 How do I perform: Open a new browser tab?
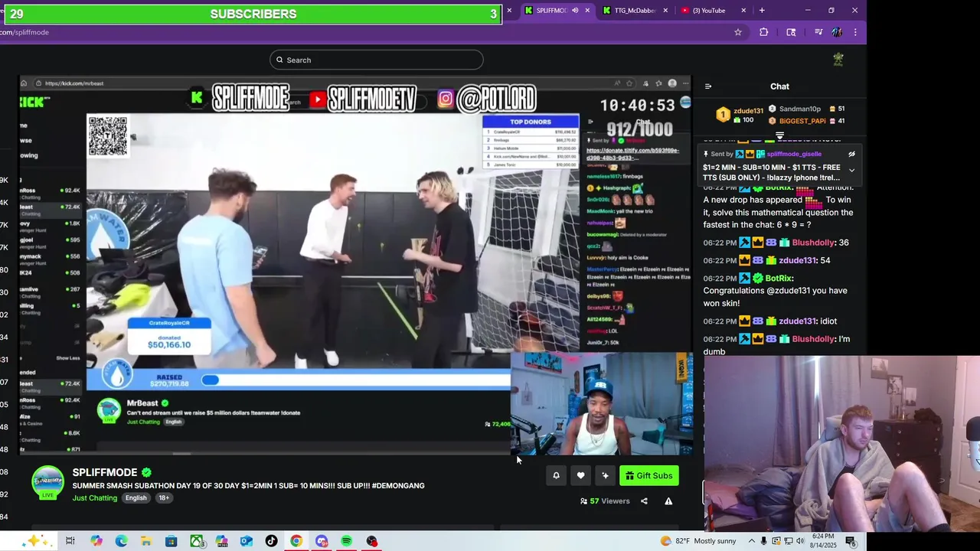(762, 11)
